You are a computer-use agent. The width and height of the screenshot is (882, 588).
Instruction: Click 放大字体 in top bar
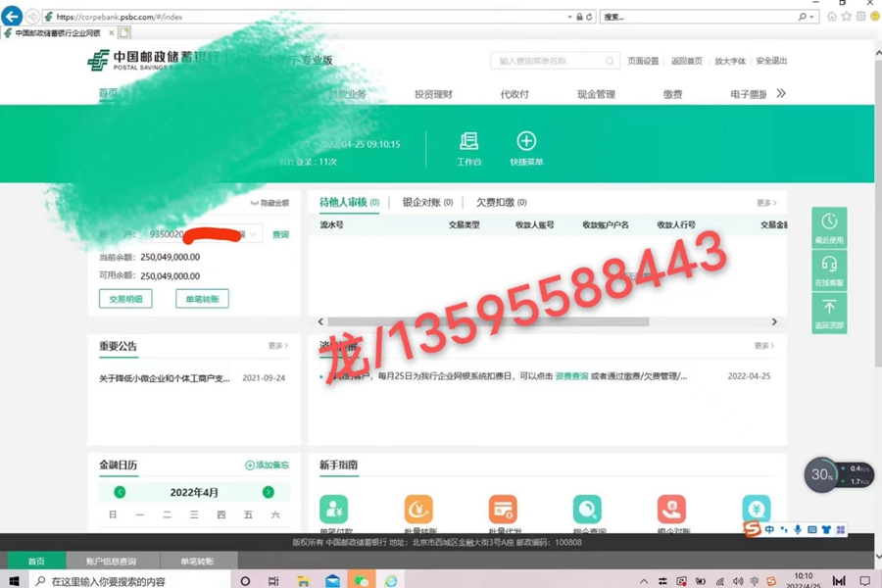[x=730, y=61]
